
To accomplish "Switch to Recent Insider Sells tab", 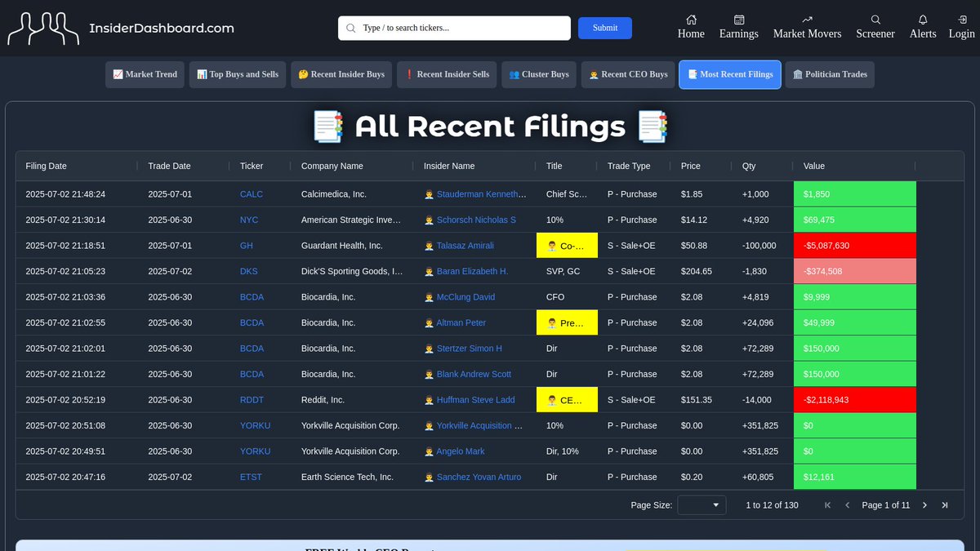I will (x=448, y=74).
